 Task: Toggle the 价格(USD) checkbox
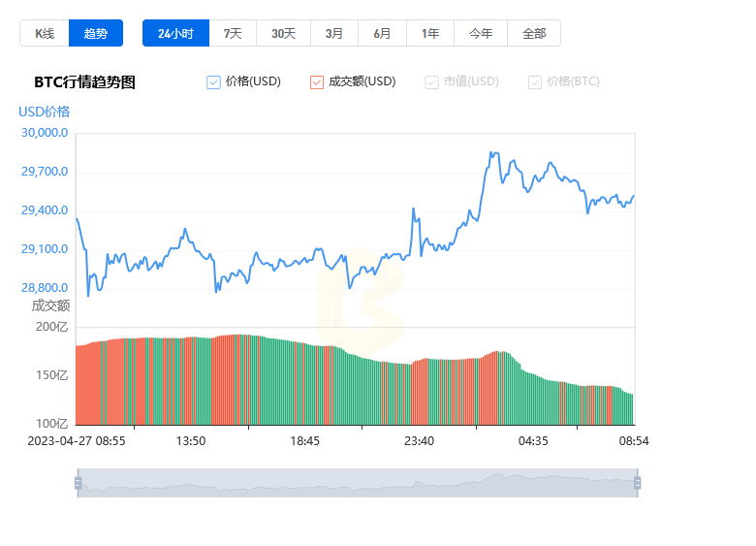pos(214,82)
